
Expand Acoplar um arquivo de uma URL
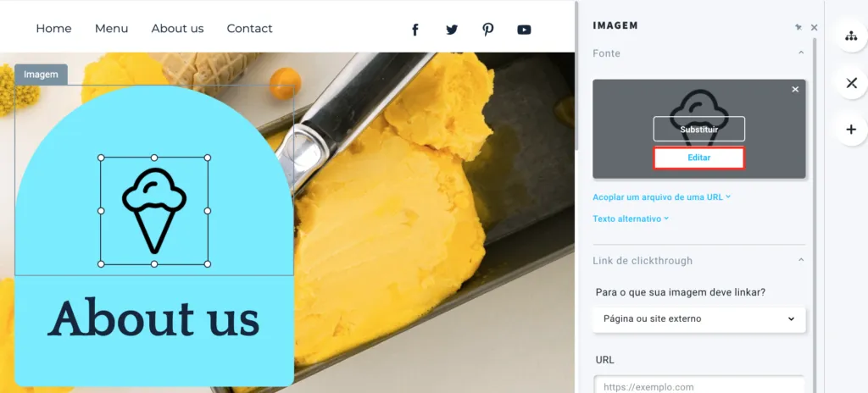point(661,197)
